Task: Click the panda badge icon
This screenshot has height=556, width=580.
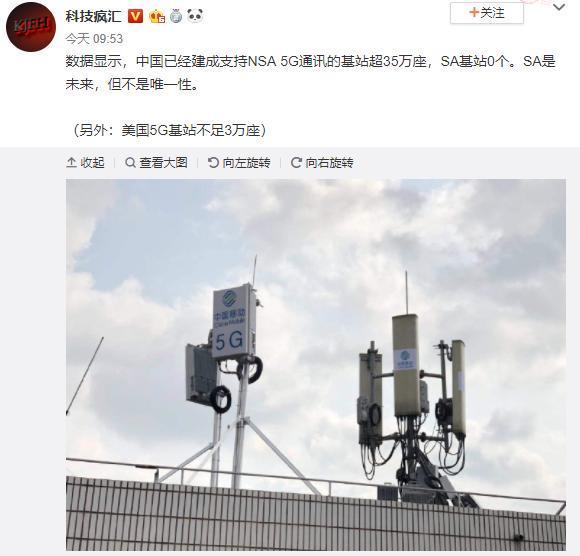Action: tap(195, 16)
